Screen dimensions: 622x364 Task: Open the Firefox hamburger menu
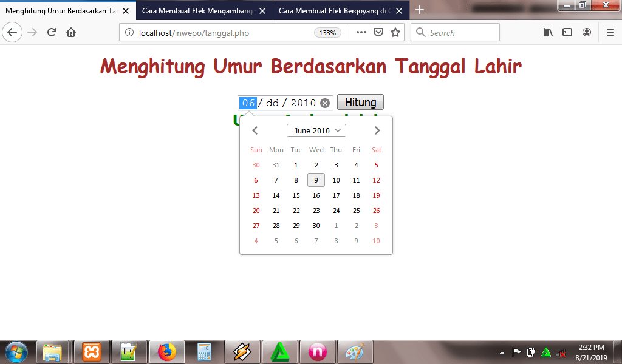pos(610,33)
